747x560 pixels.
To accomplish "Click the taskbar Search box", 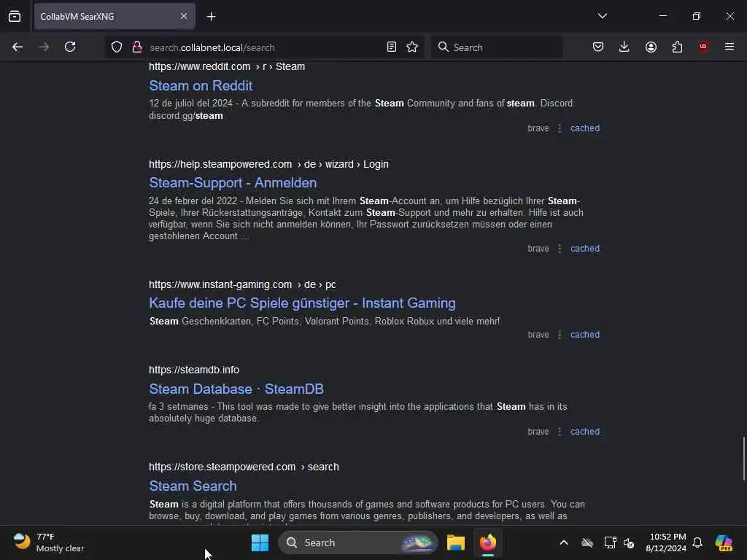I will coord(357,542).
